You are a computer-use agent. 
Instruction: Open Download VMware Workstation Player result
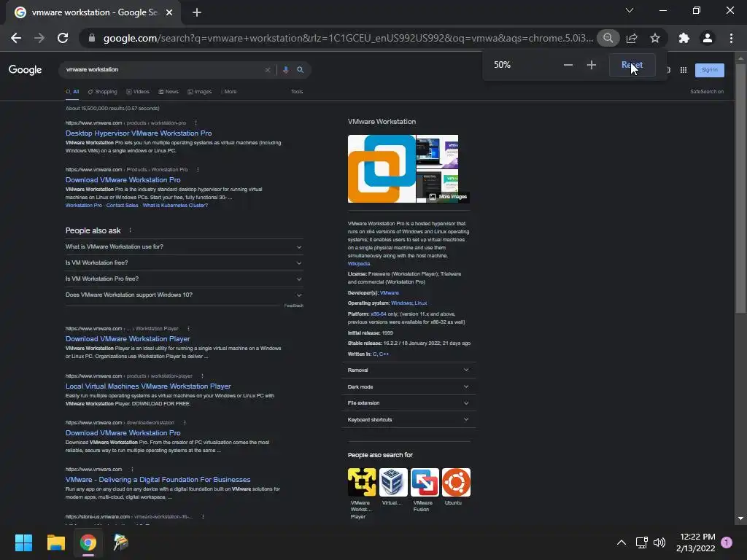pyautogui.click(x=128, y=339)
